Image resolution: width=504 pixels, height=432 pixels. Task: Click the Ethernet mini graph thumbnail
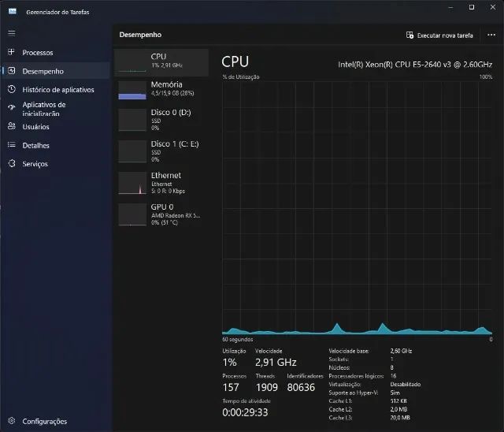[x=132, y=183]
